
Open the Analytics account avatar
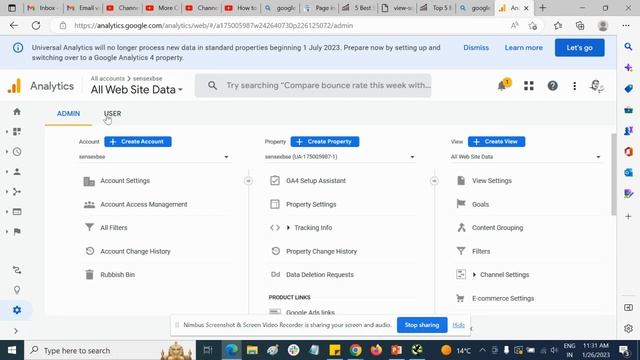pyautogui.click(x=596, y=86)
